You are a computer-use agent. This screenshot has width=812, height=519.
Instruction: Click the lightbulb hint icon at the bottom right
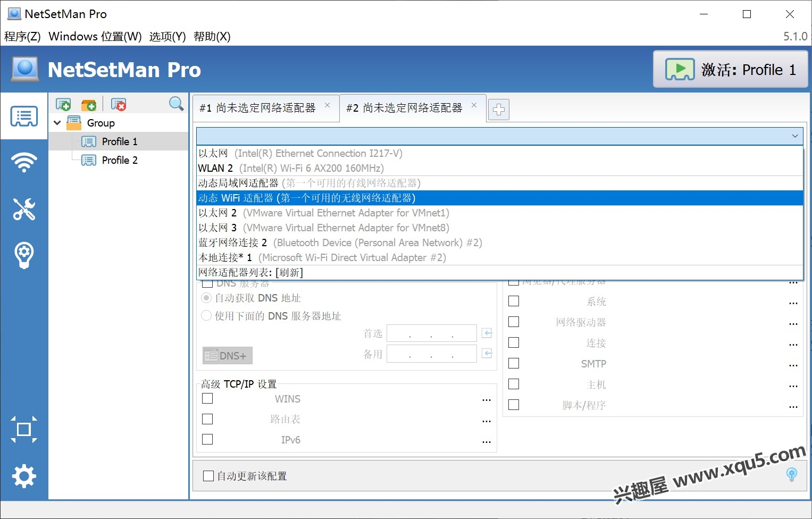(x=791, y=474)
